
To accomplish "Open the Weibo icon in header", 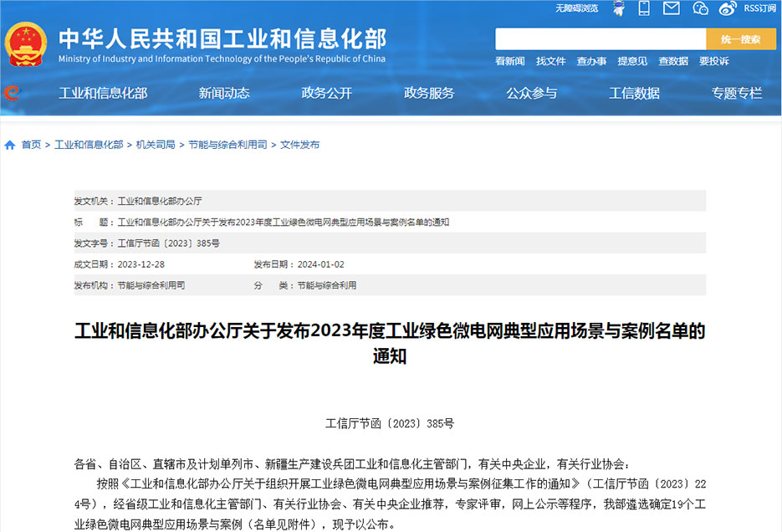I will tap(728, 8).
